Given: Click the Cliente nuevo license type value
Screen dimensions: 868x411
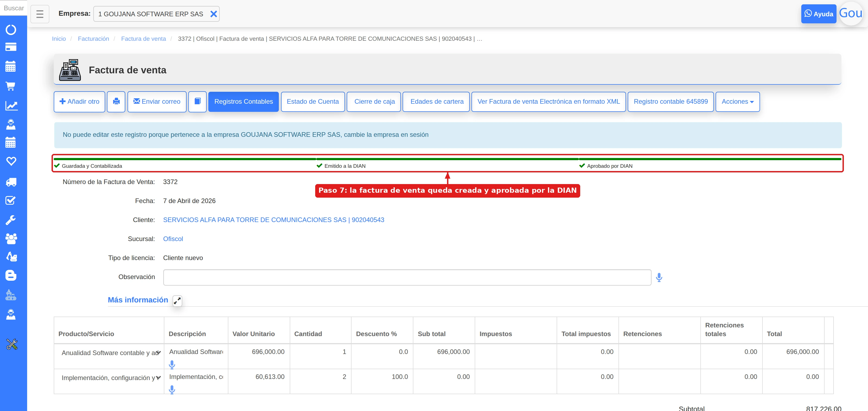Looking at the screenshot, I should pyautogui.click(x=183, y=258).
